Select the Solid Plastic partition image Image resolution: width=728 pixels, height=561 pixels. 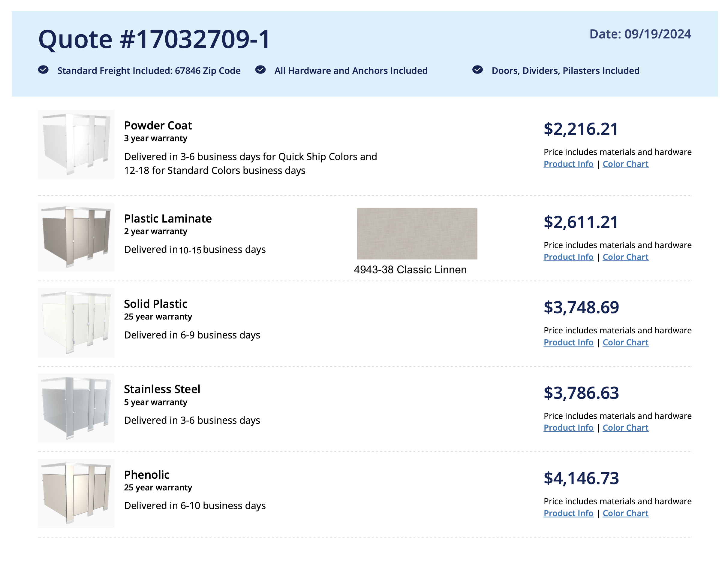(76, 323)
